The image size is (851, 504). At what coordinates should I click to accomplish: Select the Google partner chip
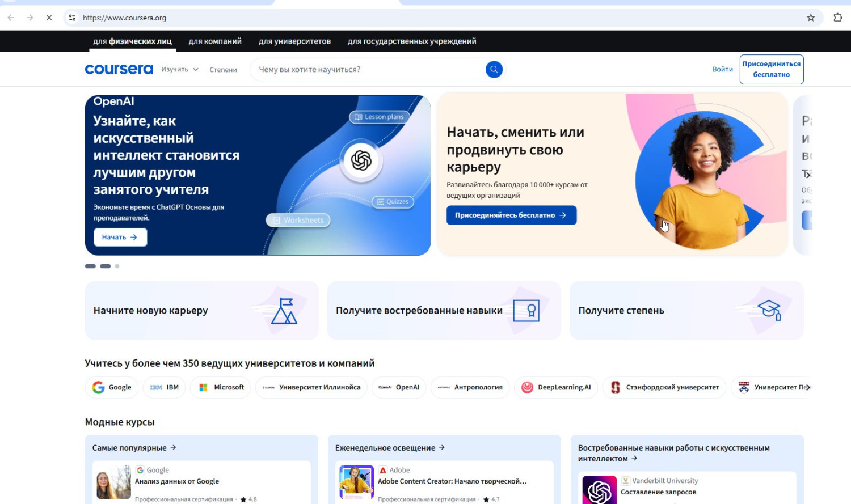(112, 387)
